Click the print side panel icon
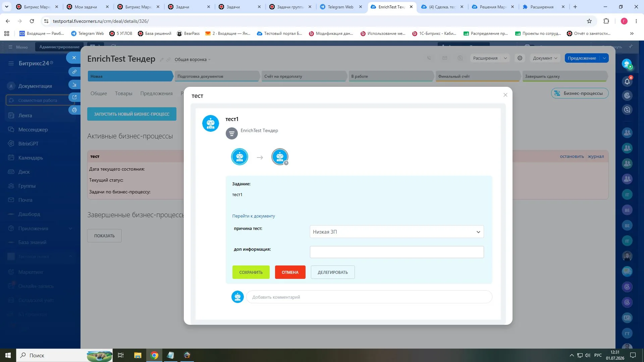This screenshot has width=644, height=362. click(74, 110)
